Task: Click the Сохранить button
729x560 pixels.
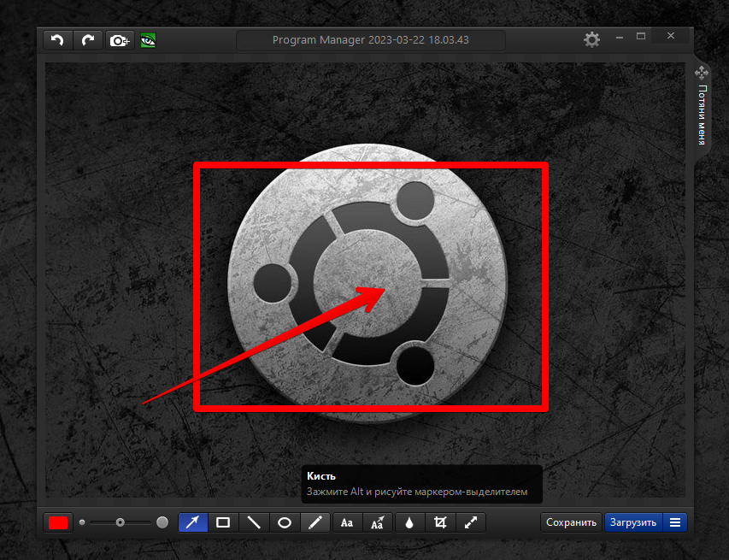Action: coord(572,522)
